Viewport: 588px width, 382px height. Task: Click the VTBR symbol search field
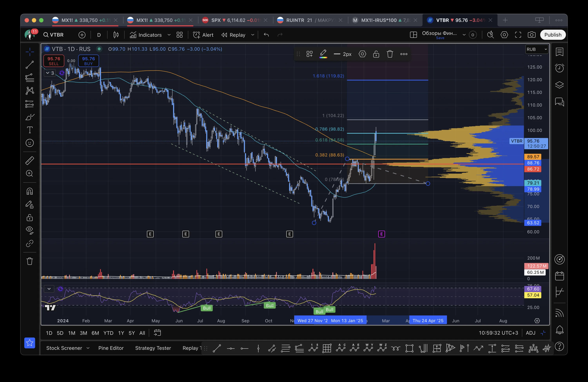click(54, 35)
